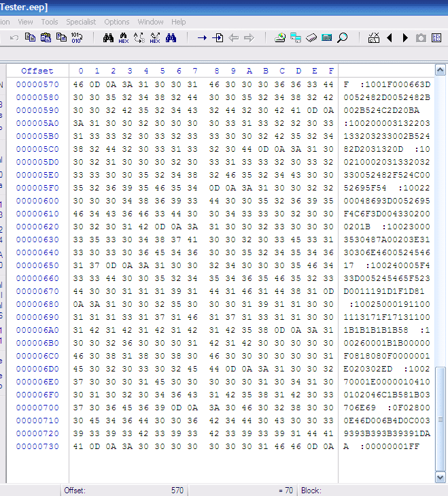Open the Go To Offset arrow icon
The width and height of the screenshot is (448, 496).
(202, 38)
